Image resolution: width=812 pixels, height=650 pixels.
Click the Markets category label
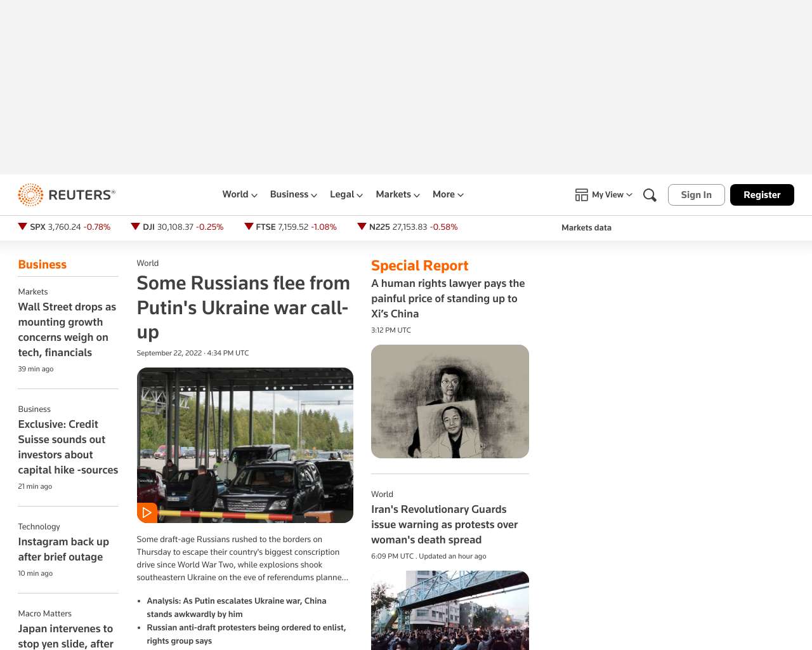(33, 291)
